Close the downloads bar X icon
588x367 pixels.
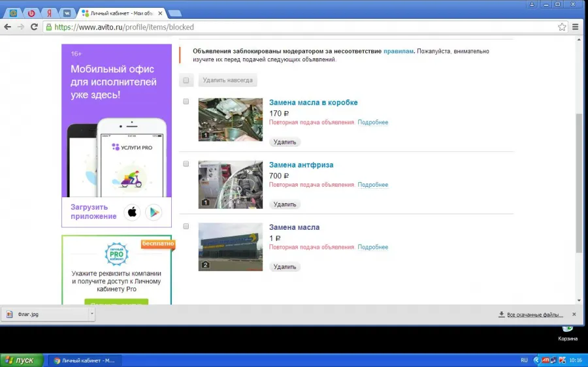(x=574, y=314)
